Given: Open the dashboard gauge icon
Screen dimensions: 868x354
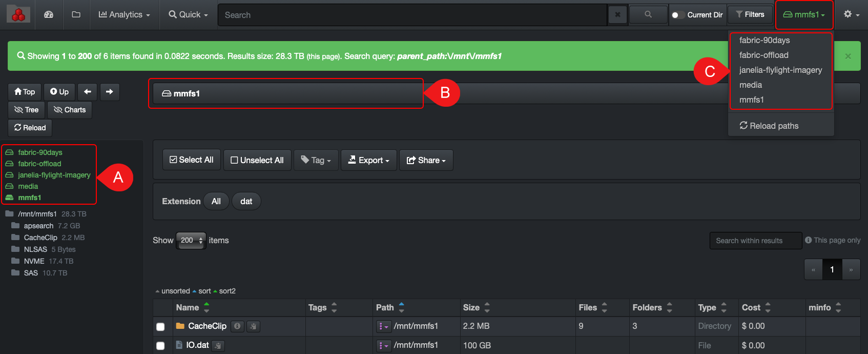Looking at the screenshot, I should 49,15.
